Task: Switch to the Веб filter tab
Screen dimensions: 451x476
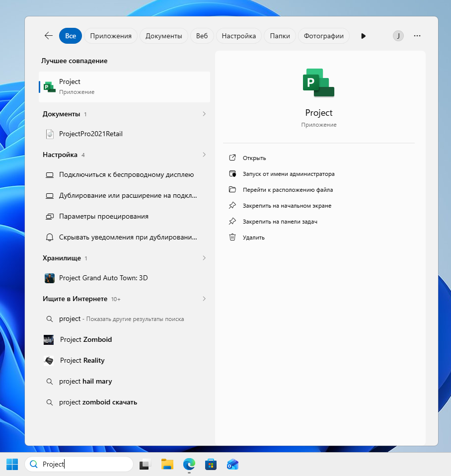Action: pyautogui.click(x=202, y=36)
